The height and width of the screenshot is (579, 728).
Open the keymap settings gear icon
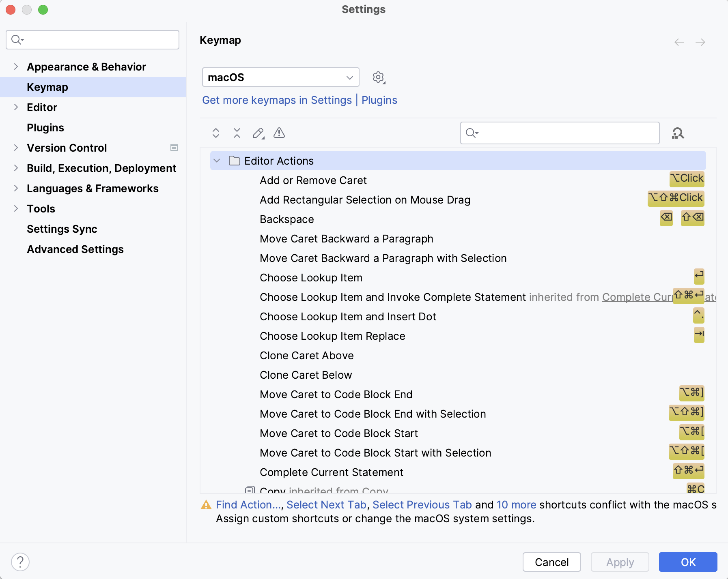(378, 77)
